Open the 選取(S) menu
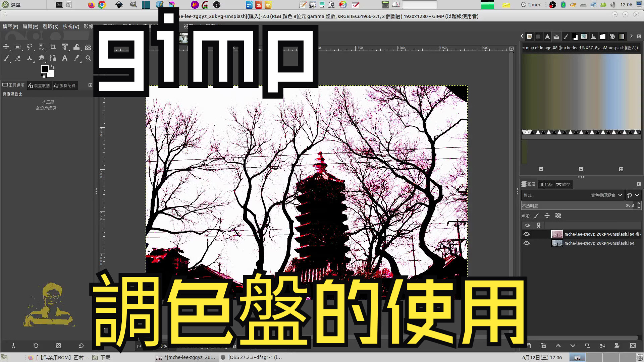644x362 pixels. (x=51, y=26)
